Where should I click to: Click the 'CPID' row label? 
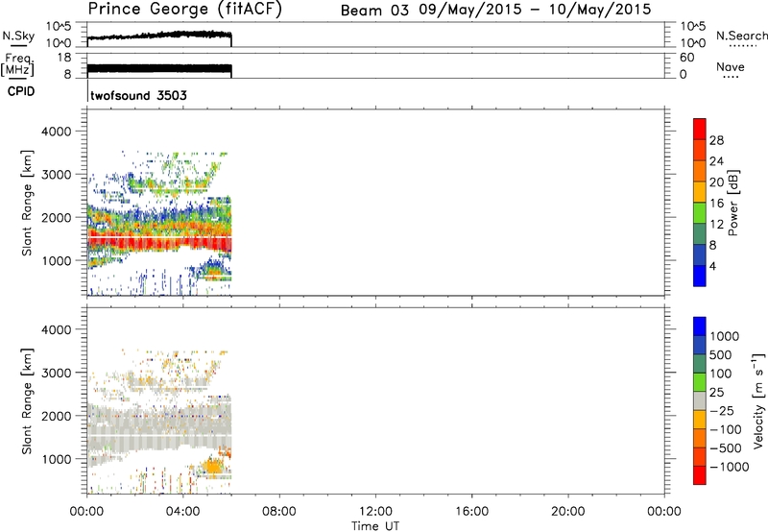click(21, 91)
